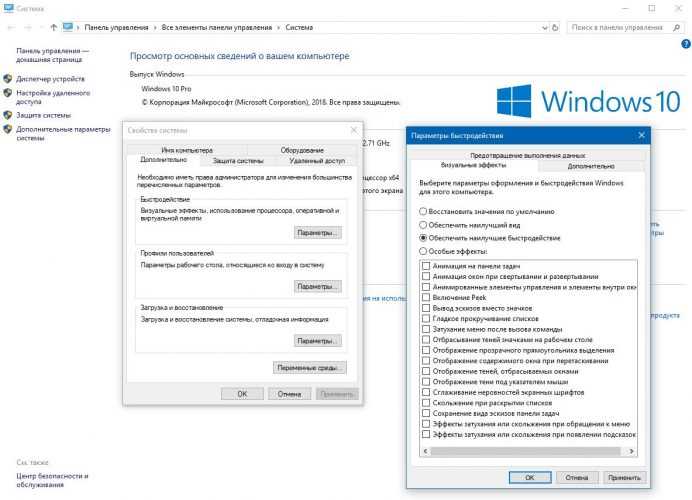692x500 pixels.
Task: Close the Свойства системы dialog
Action: (x=354, y=130)
